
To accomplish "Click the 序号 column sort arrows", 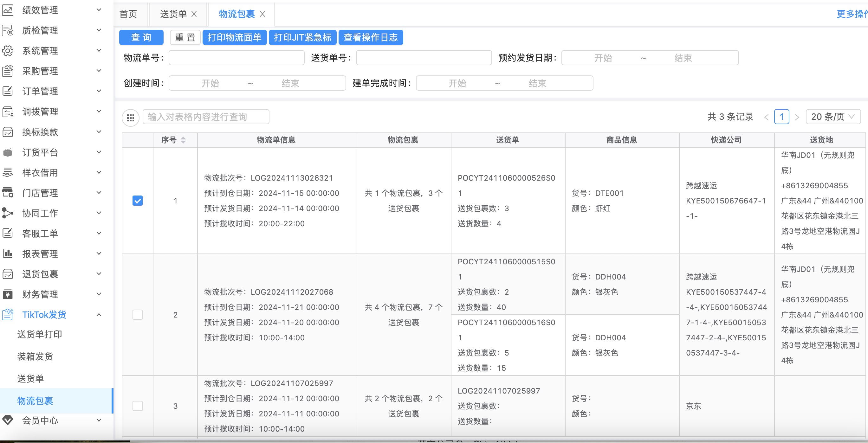I will point(183,140).
